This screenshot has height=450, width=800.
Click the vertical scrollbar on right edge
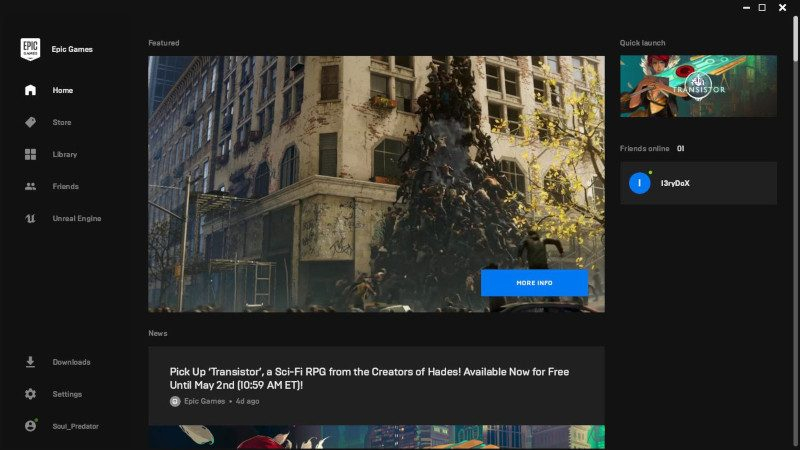[x=795, y=41]
